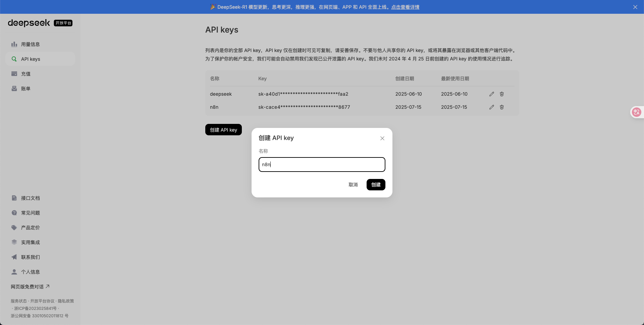Click the 接口文档 document icon
644x325 pixels.
click(x=14, y=198)
